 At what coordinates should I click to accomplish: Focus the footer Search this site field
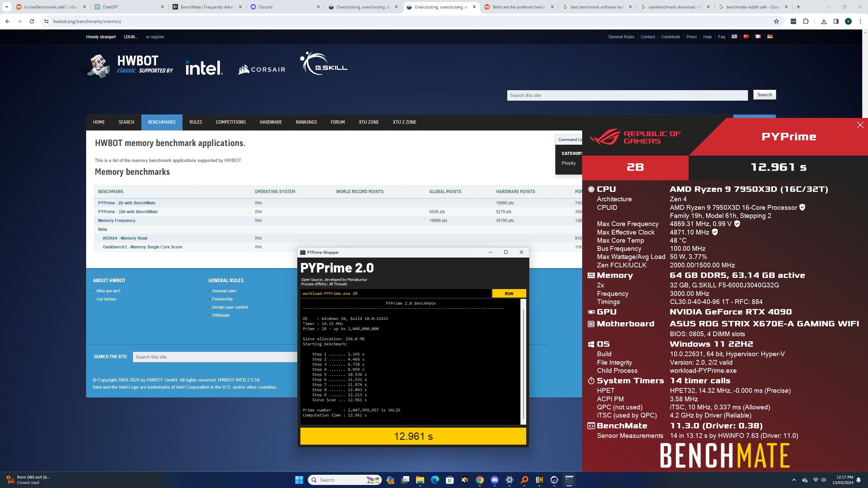point(215,357)
